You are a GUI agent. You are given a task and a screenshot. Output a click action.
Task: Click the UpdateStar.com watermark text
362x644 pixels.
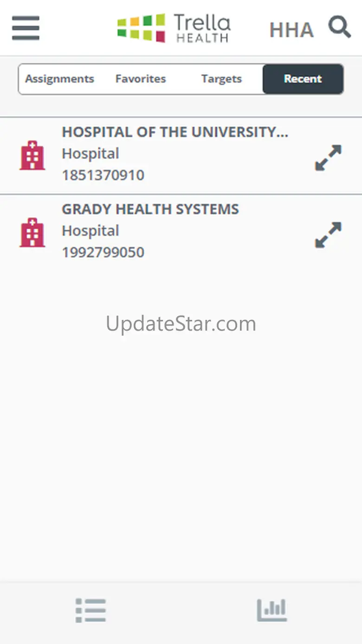pos(181,324)
